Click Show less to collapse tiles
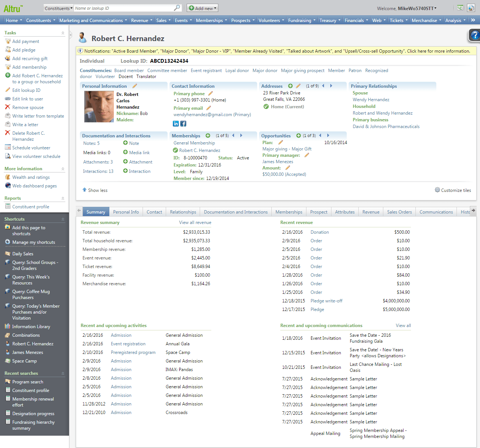480x448 pixels. [95, 190]
